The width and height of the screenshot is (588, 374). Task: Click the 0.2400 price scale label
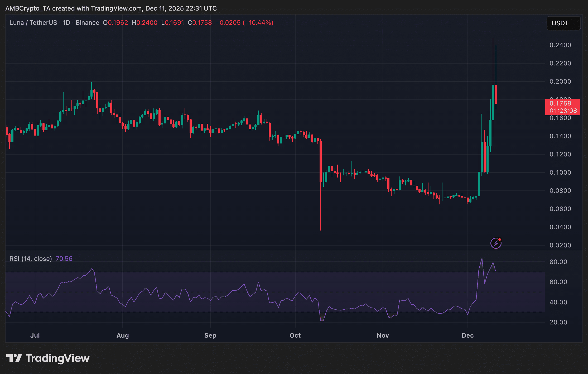tap(560, 45)
